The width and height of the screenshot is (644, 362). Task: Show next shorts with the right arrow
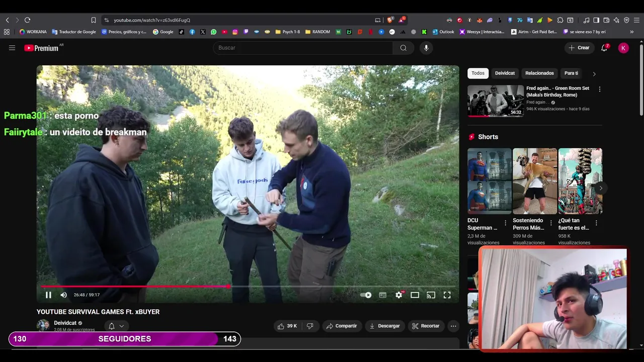click(x=601, y=188)
